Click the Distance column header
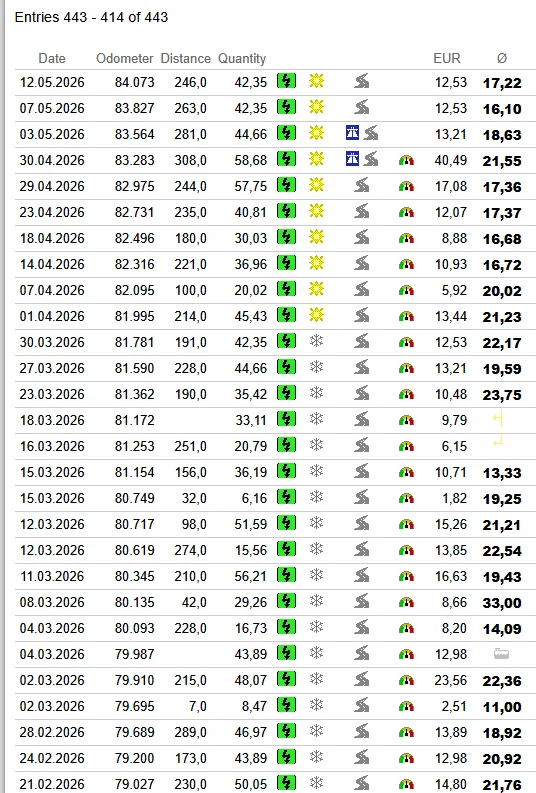Screen dimensions: 536x793 [x=186, y=59]
